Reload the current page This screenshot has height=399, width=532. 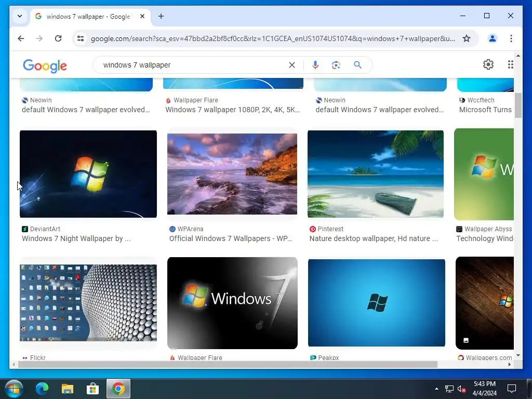coord(58,38)
